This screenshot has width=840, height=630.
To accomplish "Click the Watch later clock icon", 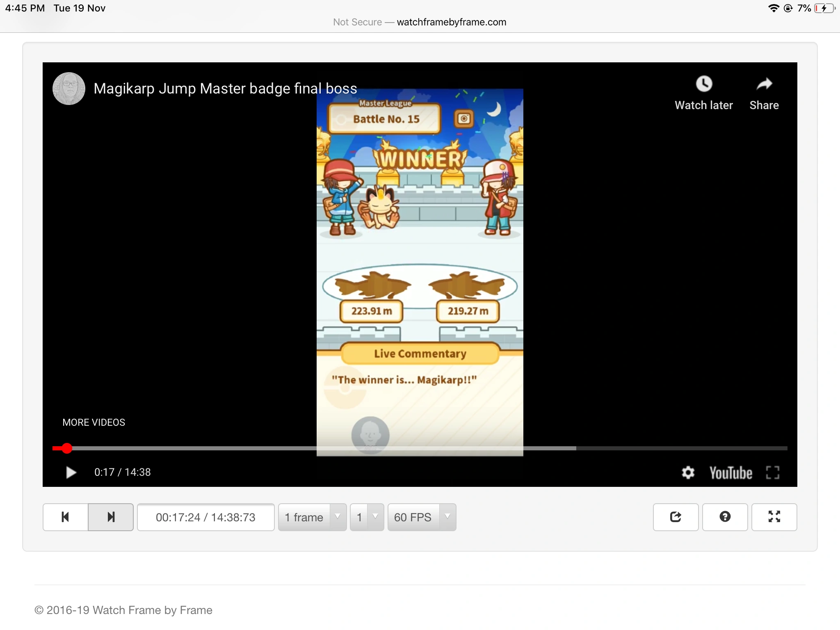I will click(704, 84).
